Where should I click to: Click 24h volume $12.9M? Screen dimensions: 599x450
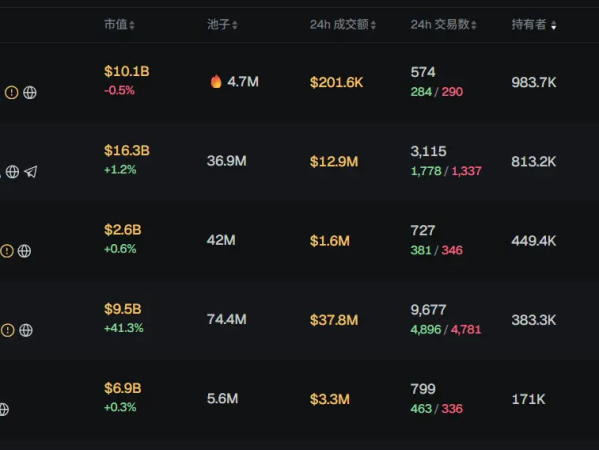click(334, 162)
